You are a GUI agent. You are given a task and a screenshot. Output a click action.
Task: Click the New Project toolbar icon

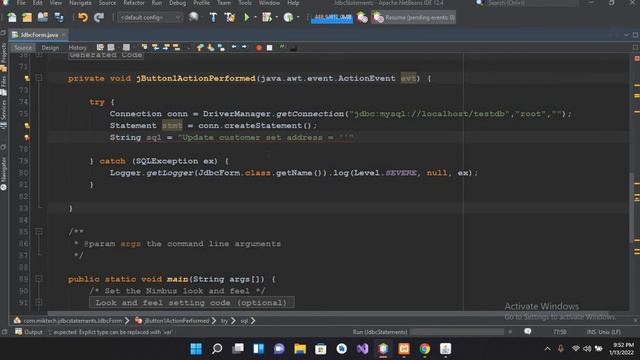click(27, 17)
